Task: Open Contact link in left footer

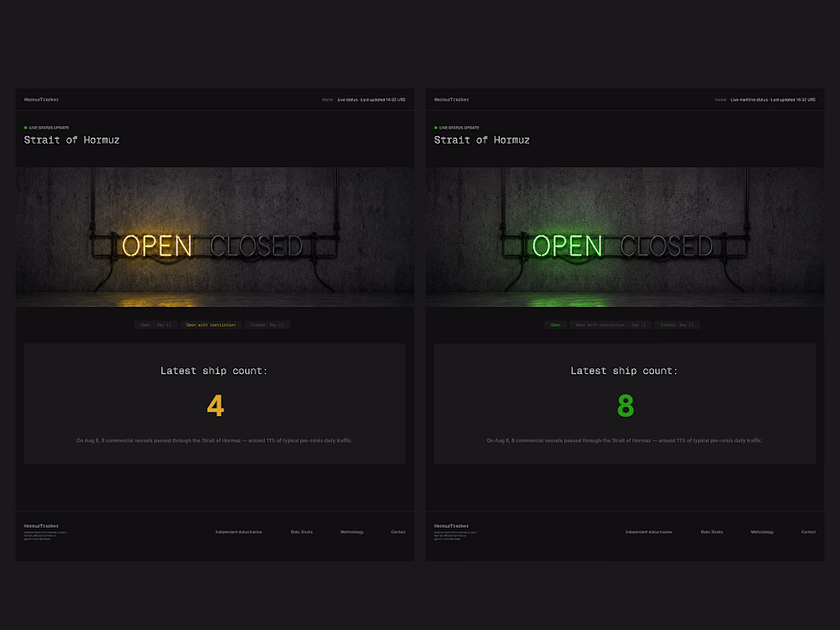Action: coord(398,532)
